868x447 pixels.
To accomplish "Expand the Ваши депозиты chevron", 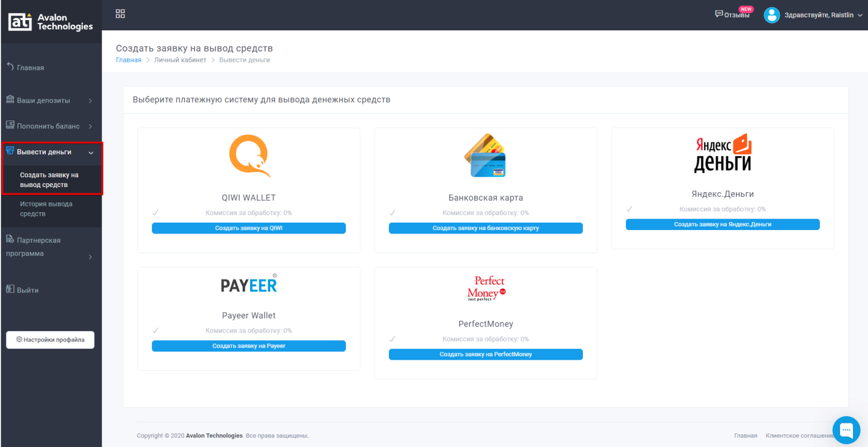I will point(90,101).
